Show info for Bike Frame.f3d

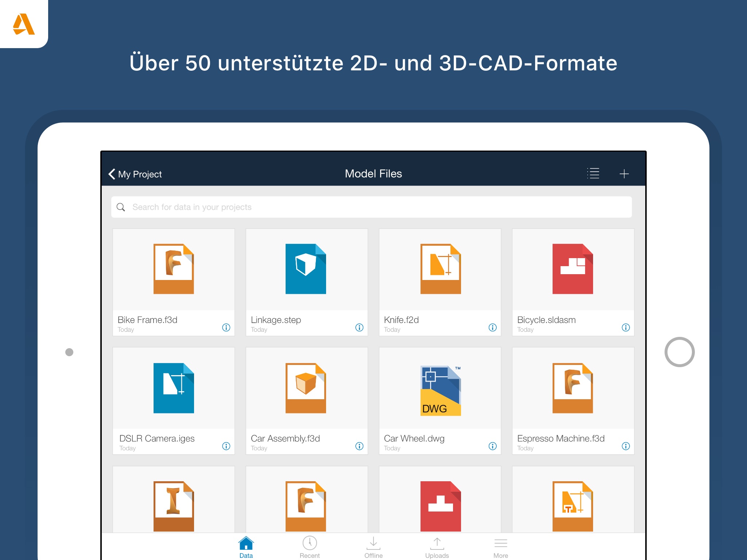pyautogui.click(x=226, y=327)
